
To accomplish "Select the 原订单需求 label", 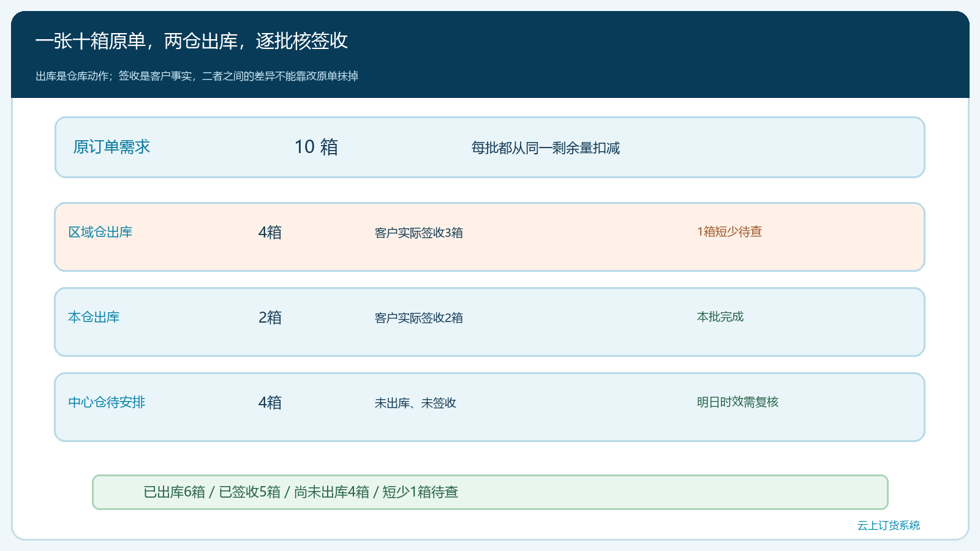I will (111, 147).
